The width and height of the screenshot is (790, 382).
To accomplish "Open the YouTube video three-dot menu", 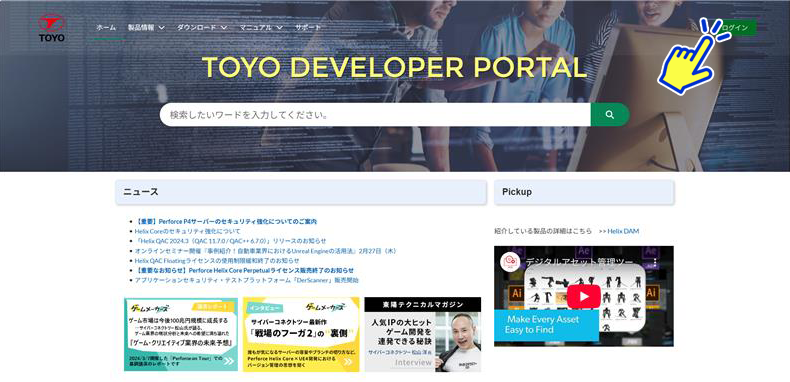I will click(x=655, y=263).
